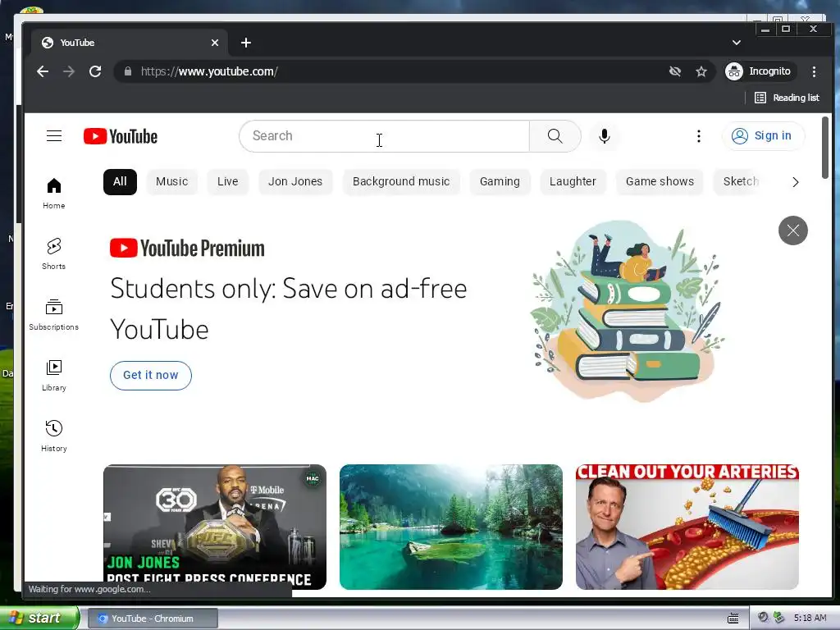Open Shorts in sidebar
This screenshot has width=840, height=630.
click(53, 254)
